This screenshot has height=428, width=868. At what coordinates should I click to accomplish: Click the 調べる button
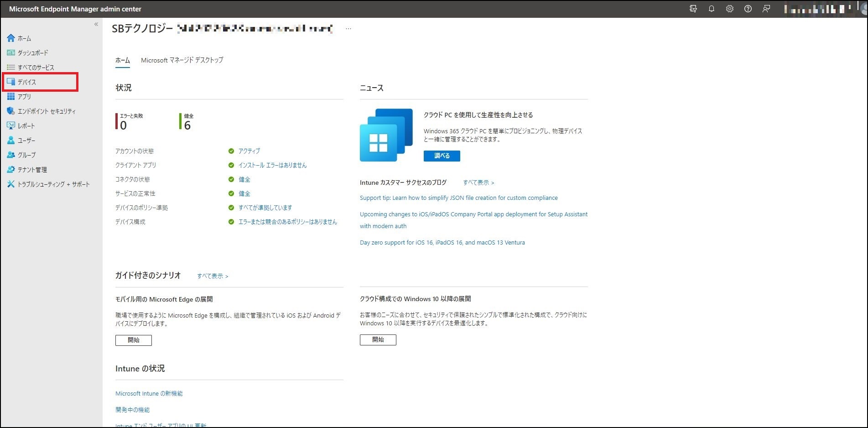[x=442, y=156]
